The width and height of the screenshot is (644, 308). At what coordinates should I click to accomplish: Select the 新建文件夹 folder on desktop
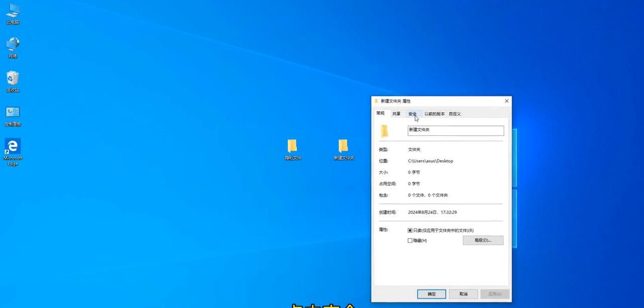344,146
